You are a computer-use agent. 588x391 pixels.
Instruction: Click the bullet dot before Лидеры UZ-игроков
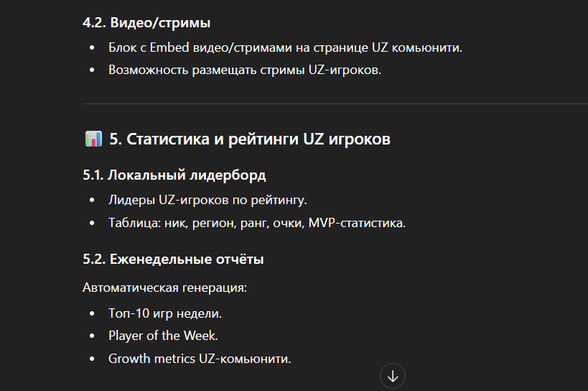point(92,201)
